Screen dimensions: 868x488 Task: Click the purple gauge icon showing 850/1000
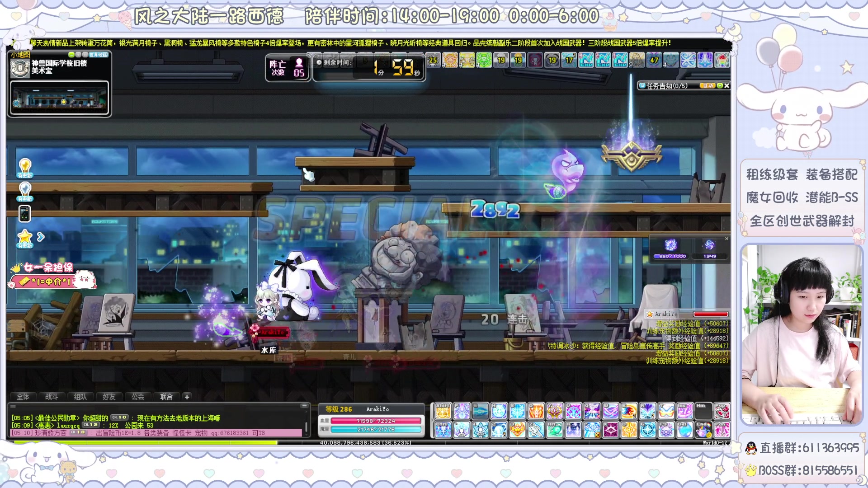click(x=671, y=245)
